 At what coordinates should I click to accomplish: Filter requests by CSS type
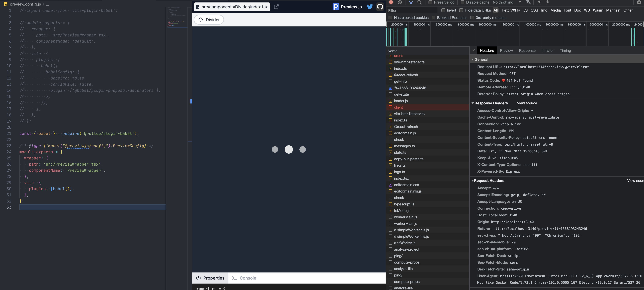(534, 10)
